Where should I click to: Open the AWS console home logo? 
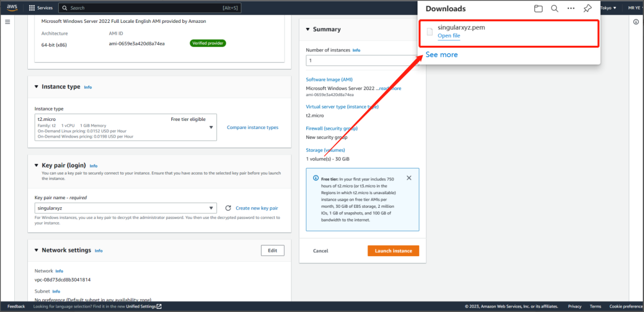coord(12,8)
